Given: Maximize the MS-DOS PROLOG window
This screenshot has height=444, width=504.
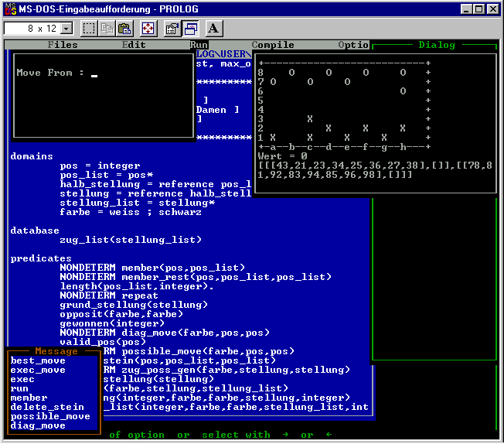Looking at the screenshot, I should coord(480,9).
